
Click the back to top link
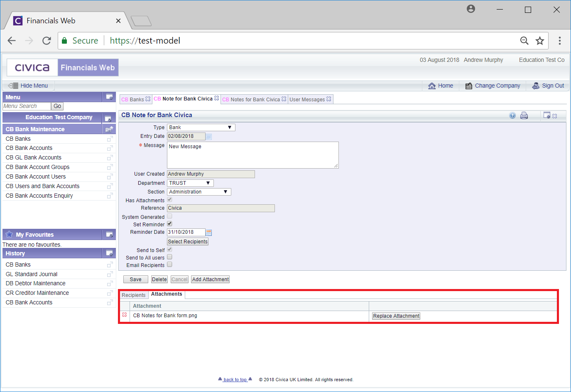[235, 380]
